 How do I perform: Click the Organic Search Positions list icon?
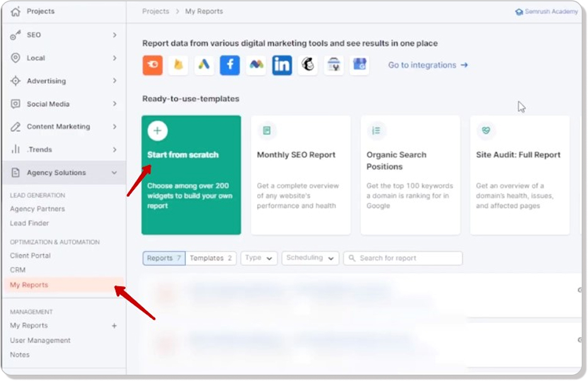coord(376,131)
